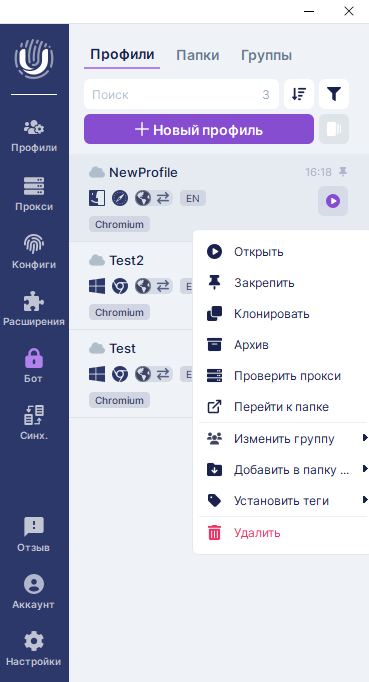
Task: Click NewProfile's pin icon
Action: [343, 172]
